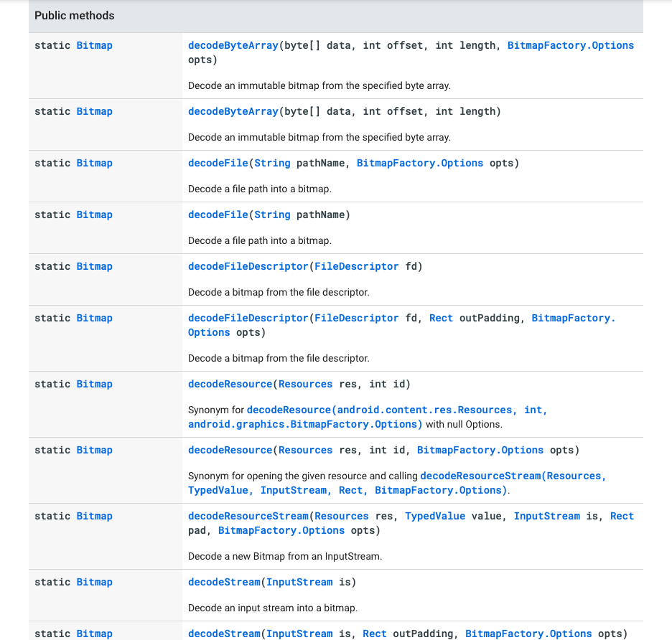Click InputStream type in decodeResourceStream signature
This screenshot has height=640, width=672.
click(x=547, y=516)
